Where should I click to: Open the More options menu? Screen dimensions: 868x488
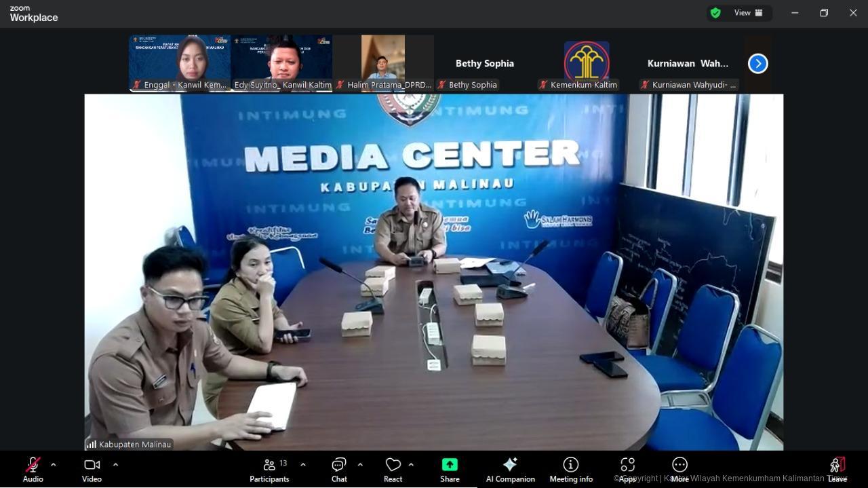coord(679,469)
